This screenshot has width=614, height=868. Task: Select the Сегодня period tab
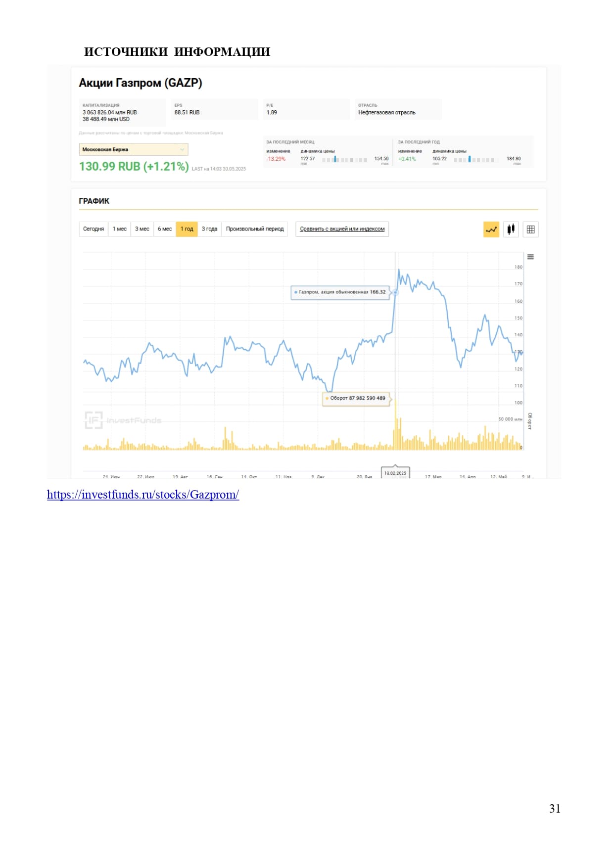coord(94,229)
